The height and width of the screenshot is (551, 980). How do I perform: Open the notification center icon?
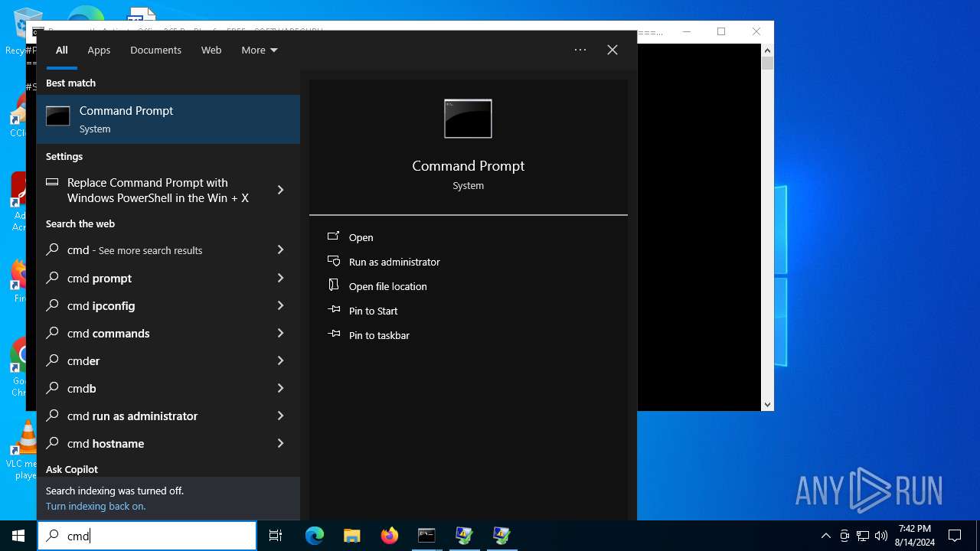(955, 536)
